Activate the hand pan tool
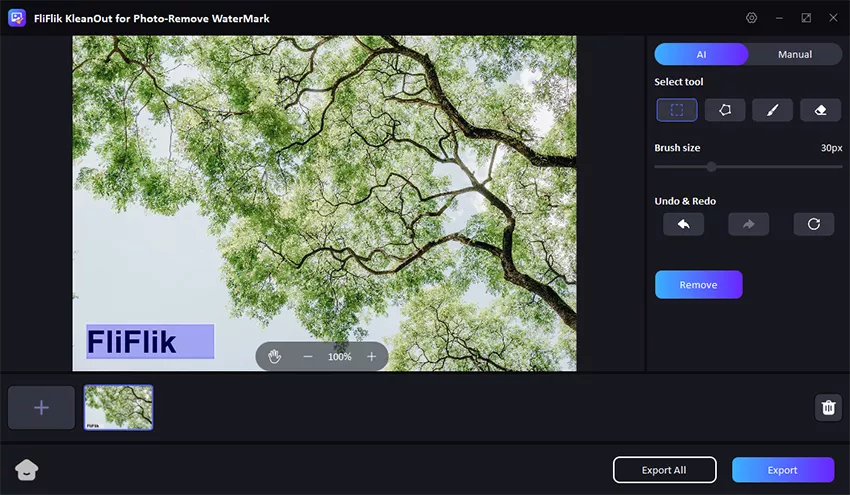 point(274,356)
